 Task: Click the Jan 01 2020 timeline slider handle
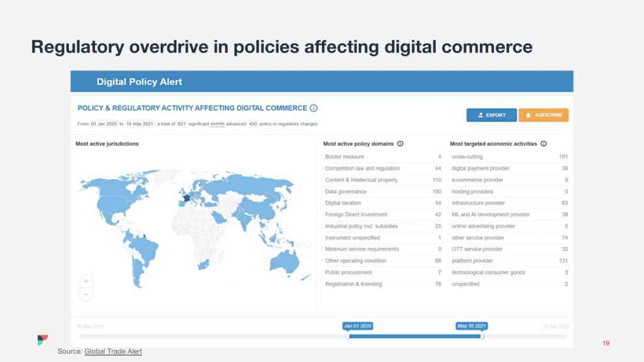[x=348, y=336]
